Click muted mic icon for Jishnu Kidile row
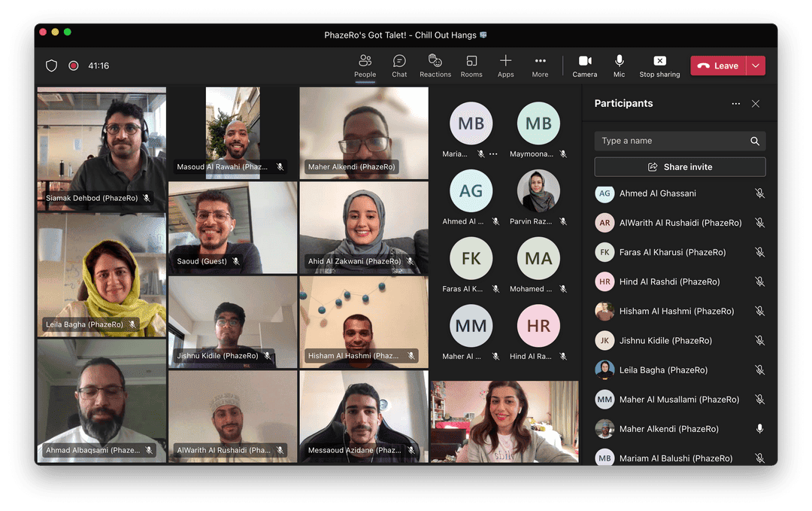 coord(759,340)
